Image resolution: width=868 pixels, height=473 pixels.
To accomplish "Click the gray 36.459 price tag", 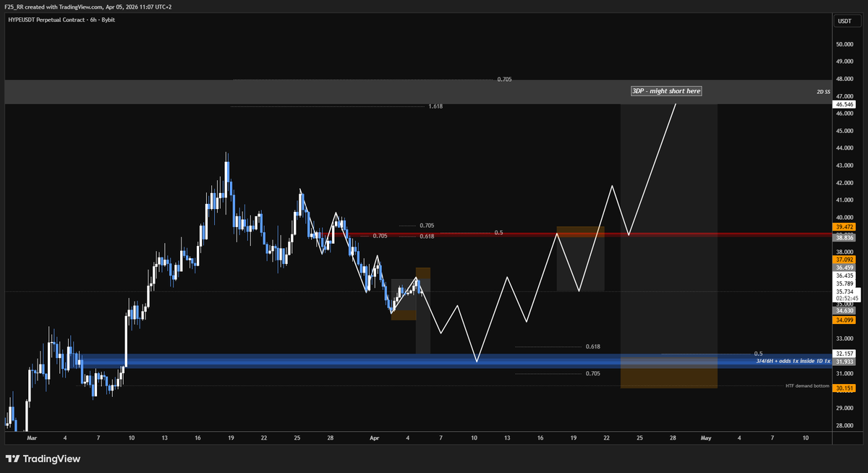I will pyautogui.click(x=845, y=268).
